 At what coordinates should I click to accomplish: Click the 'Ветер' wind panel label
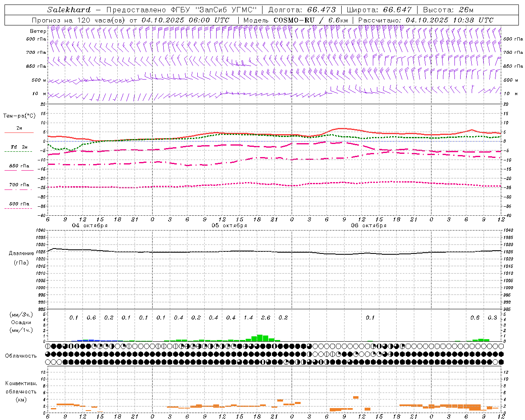pos(38,31)
